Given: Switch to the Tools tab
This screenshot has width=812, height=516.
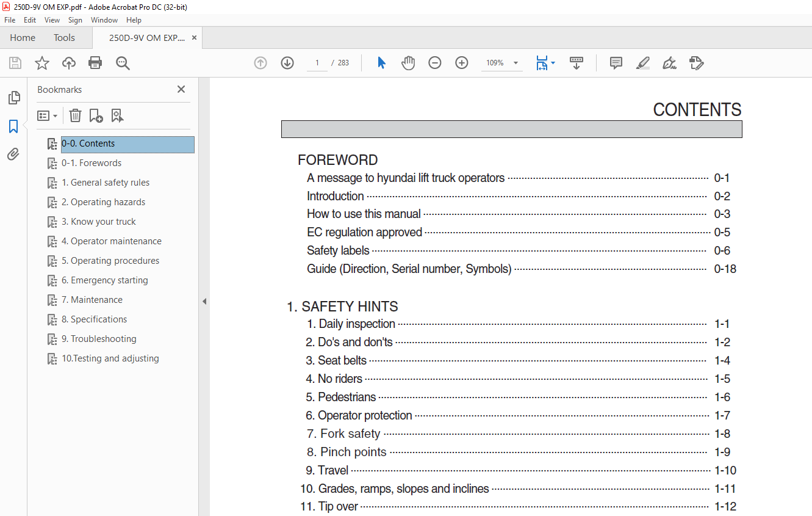Looking at the screenshot, I should [x=64, y=38].
